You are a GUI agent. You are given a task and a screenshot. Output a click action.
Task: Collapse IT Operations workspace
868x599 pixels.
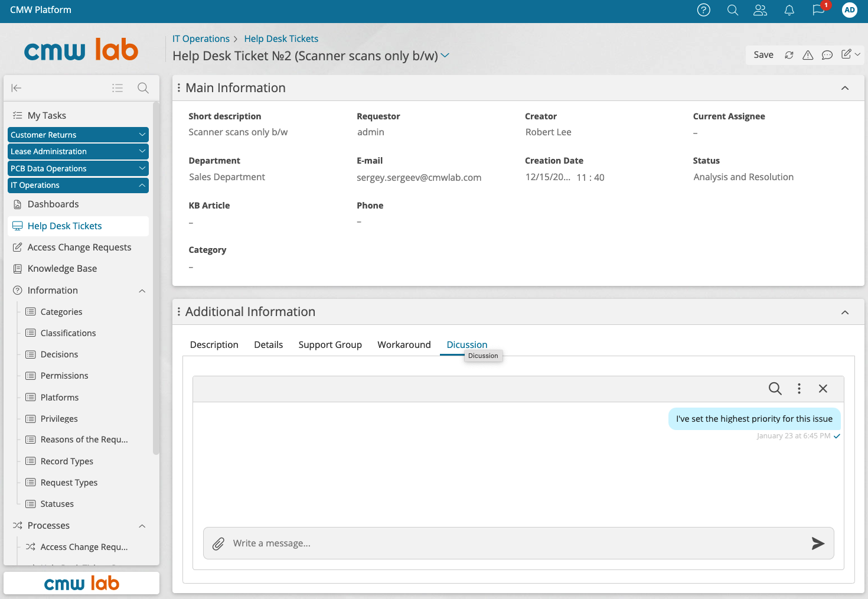78,185
